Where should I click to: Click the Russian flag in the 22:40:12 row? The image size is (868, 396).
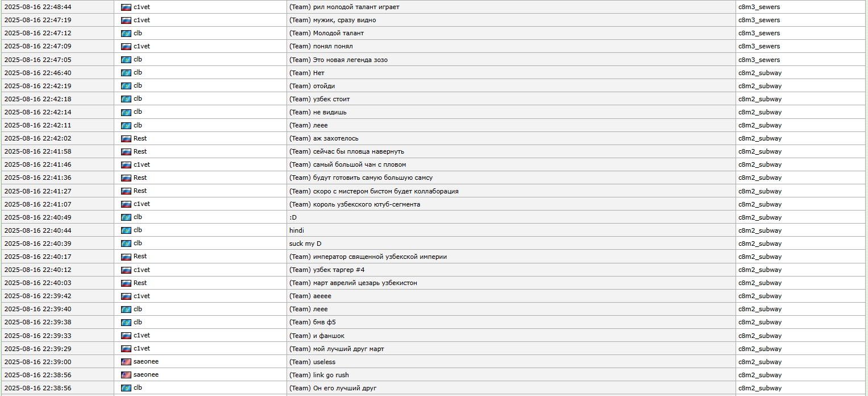click(x=126, y=270)
